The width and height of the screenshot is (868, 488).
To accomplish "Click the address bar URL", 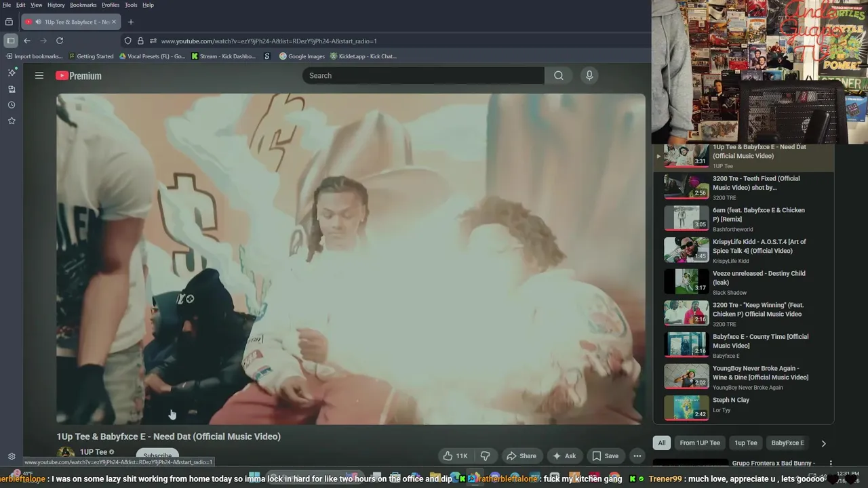I will pos(269,41).
